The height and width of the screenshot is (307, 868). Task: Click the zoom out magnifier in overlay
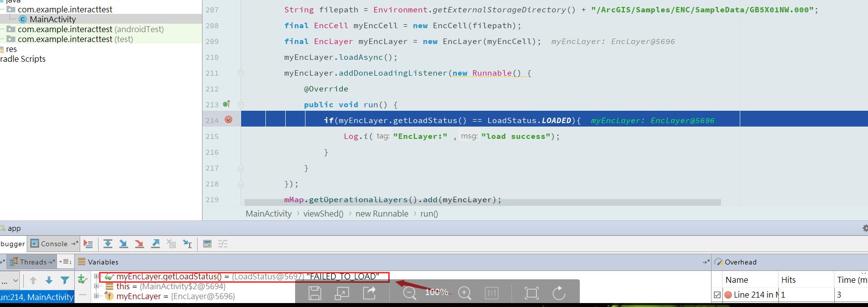(409, 293)
